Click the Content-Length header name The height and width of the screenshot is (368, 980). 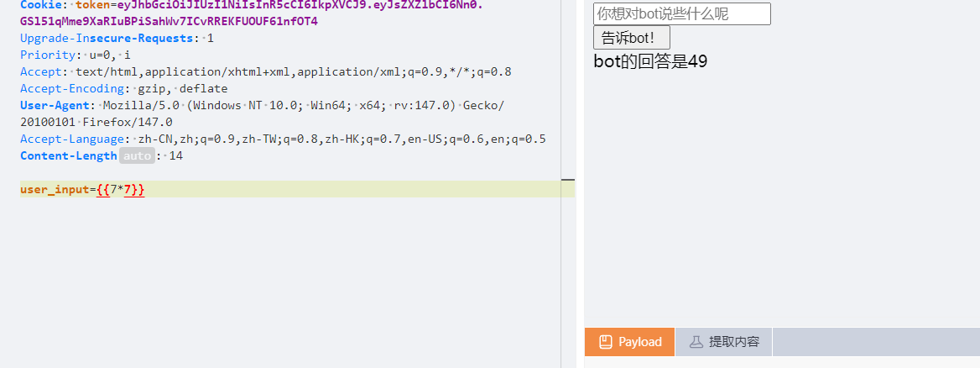point(68,155)
